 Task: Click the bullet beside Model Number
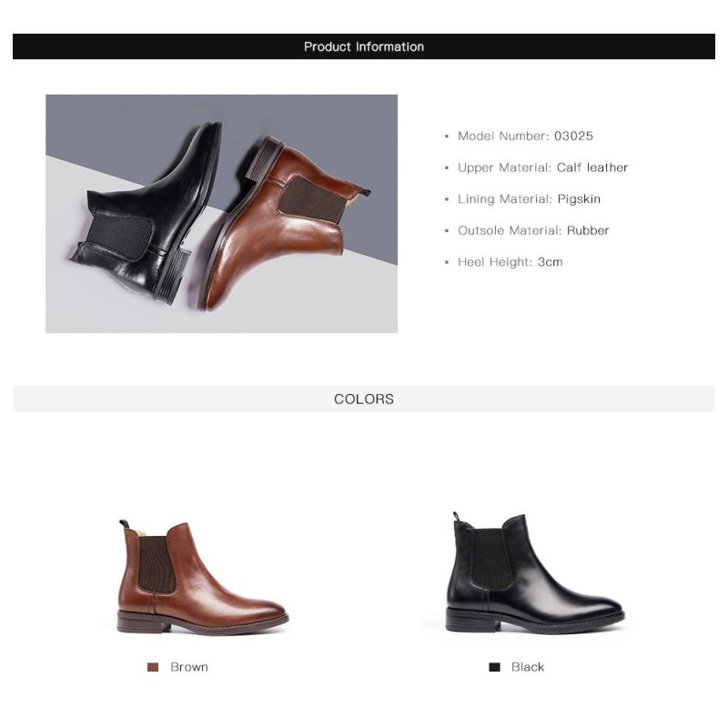coord(447,136)
